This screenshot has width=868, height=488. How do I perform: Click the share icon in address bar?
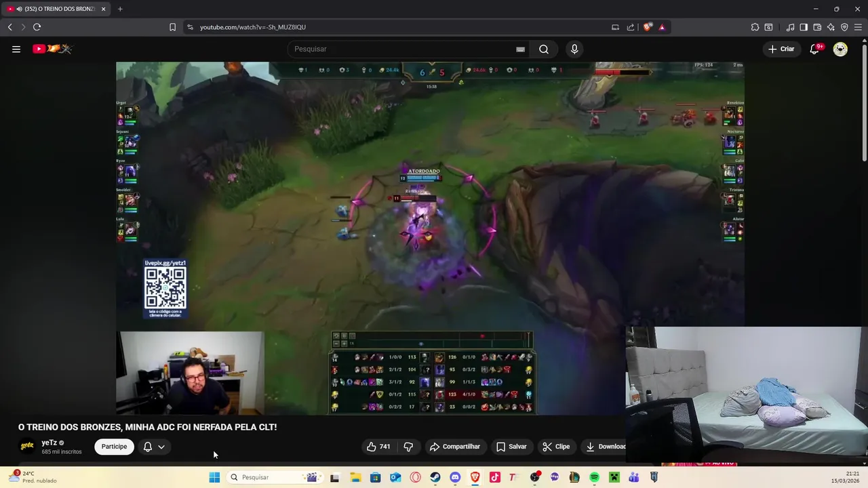pyautogui.click(x=631, y=27)
